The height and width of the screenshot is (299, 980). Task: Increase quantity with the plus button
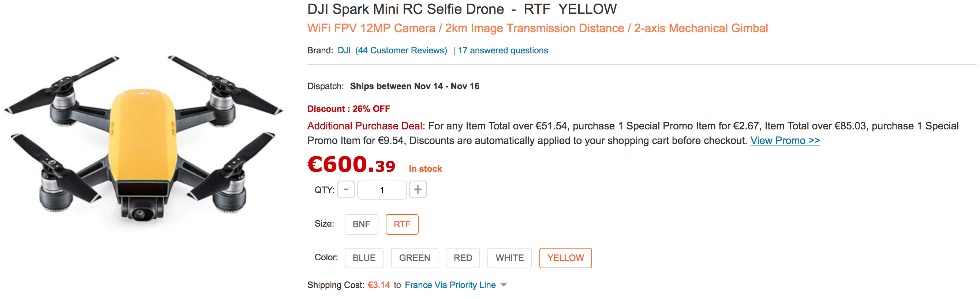coord(417,190)
